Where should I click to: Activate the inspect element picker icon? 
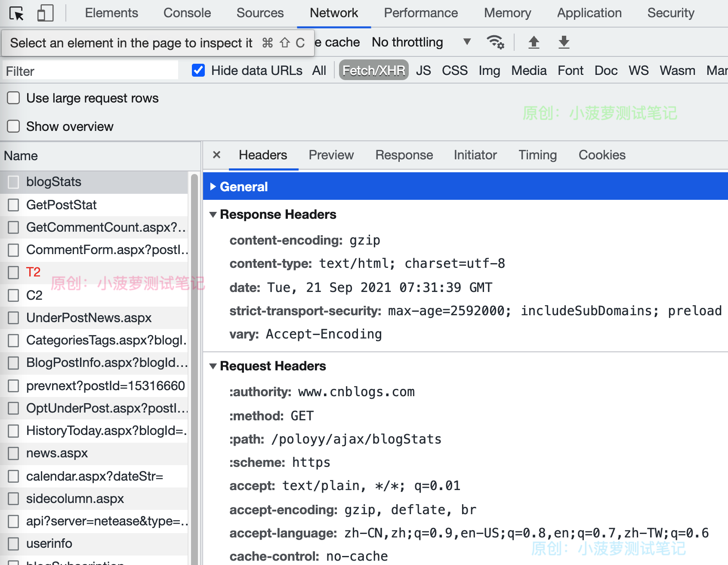click(17, 14)
